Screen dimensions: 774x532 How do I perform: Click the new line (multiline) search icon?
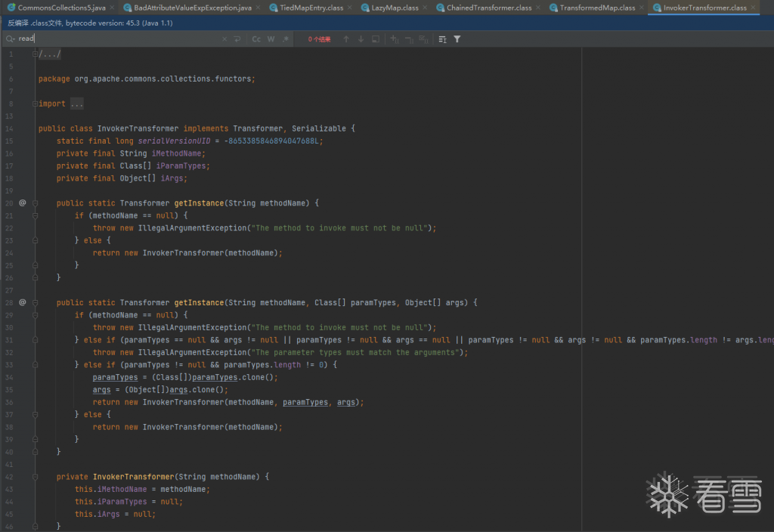[237, 39]
